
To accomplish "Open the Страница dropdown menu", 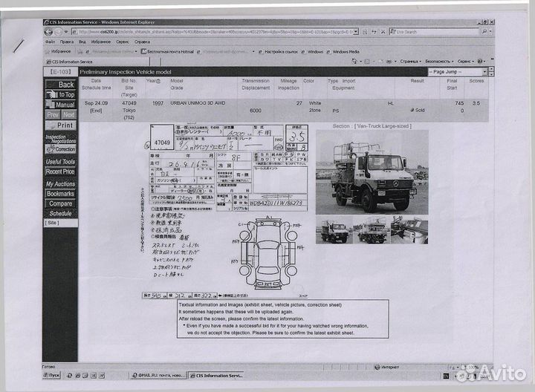I will point(410,62).
